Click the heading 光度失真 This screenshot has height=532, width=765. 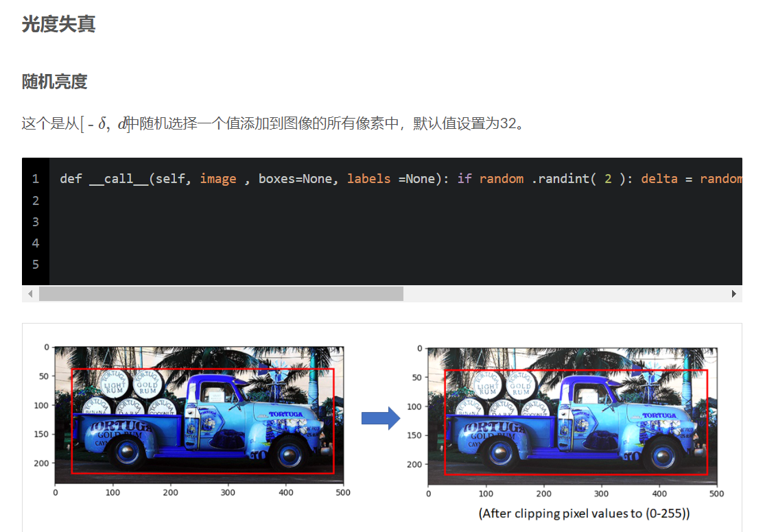pyautogui.click(x=58, y=24)
